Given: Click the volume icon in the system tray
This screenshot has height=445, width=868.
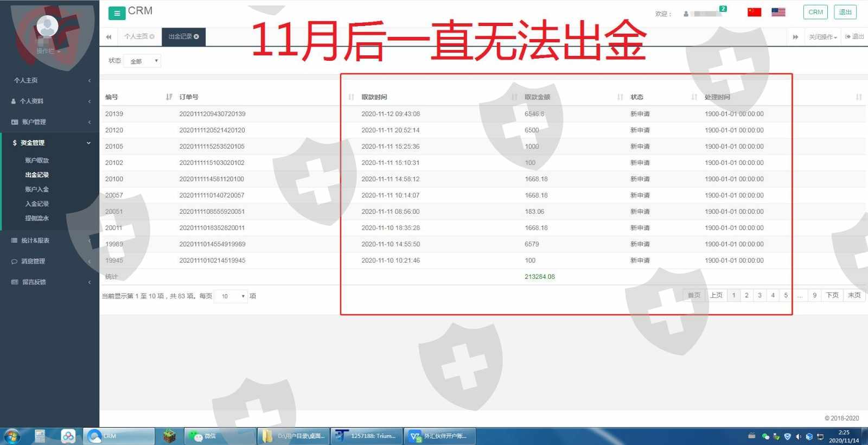Looking at the screenshot, I should pyautogui.click(x=798, y=436).
